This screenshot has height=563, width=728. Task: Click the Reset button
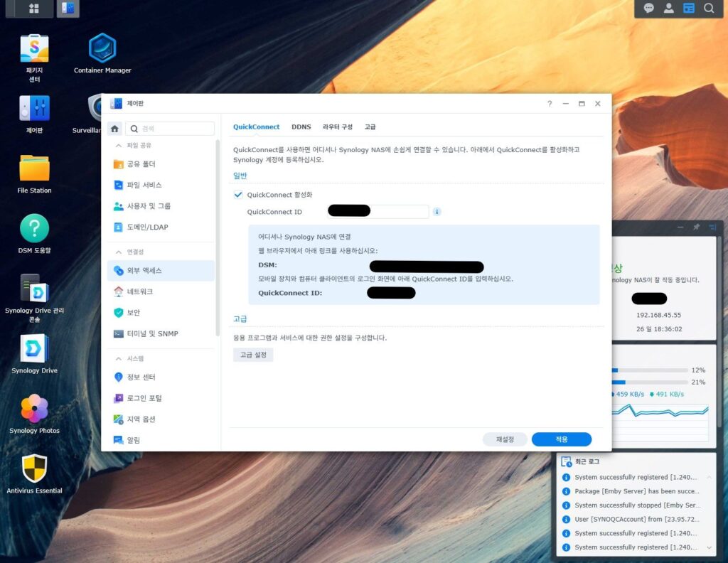505,439
